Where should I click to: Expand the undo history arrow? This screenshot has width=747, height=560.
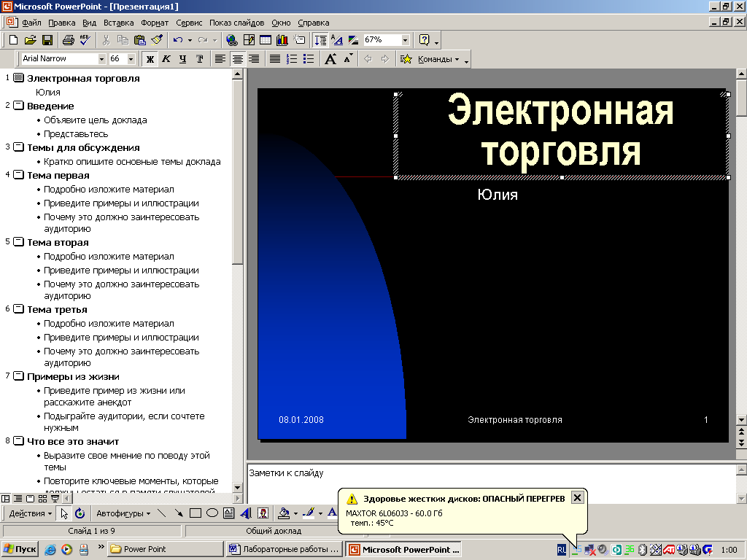(190, 40)
